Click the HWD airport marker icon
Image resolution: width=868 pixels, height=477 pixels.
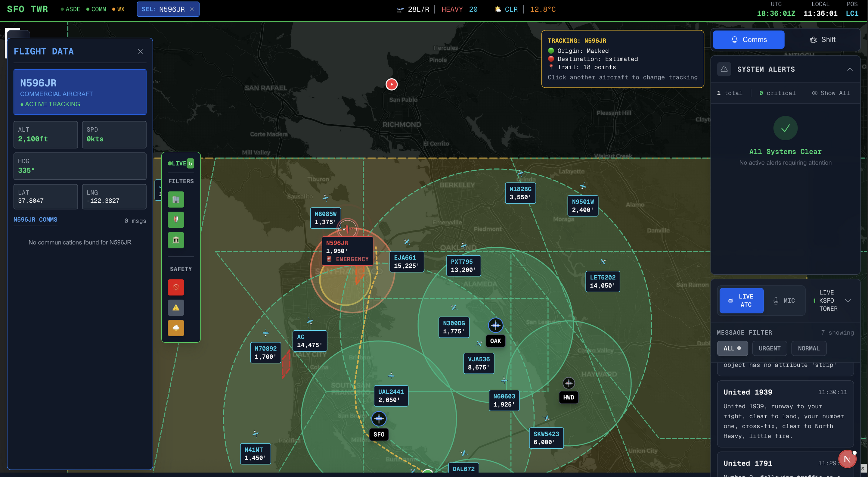tap(569, 383)
